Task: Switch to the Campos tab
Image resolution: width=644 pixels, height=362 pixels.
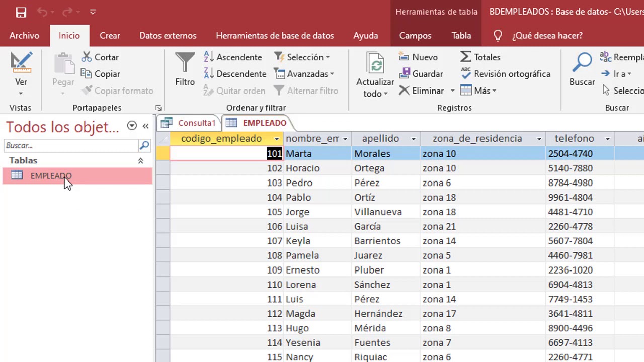Action: 415,36
